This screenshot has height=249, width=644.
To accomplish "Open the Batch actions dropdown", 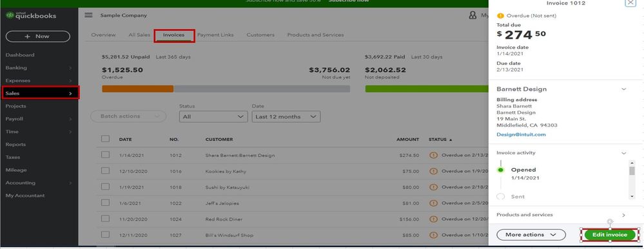I will pyautogui.click(x=128, y=116).
